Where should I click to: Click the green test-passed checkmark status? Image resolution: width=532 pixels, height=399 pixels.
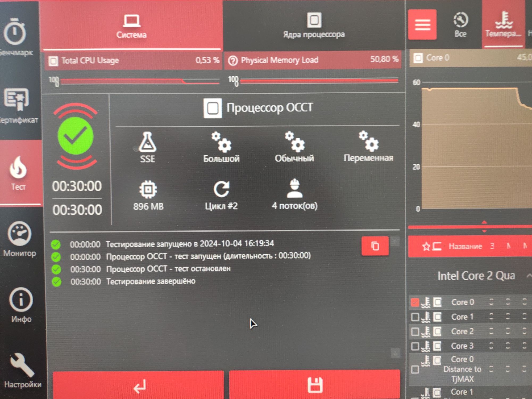pyautogui.click(x=76, y=136)
